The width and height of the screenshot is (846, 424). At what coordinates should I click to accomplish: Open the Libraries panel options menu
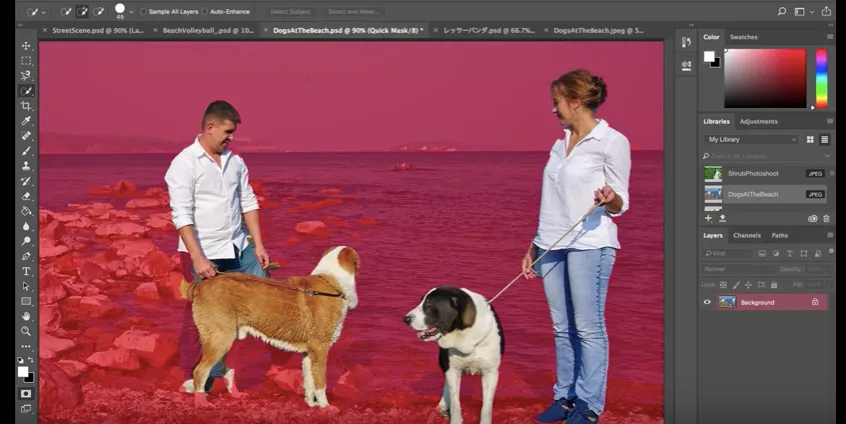tap(830, 121)
